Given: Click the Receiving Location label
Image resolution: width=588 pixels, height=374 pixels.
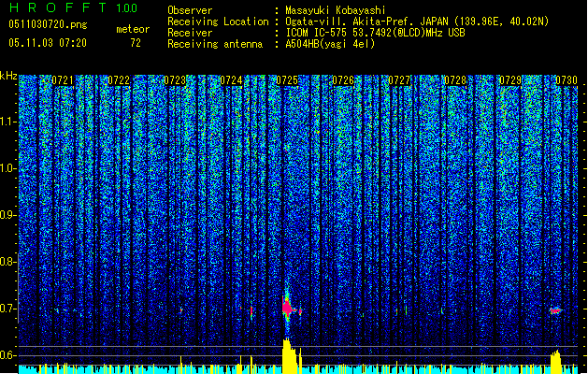Looking at the screenshot, I should [x=218, y=22].
